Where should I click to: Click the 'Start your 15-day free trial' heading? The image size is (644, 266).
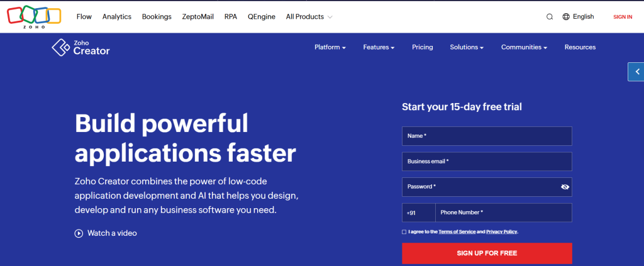[x=462, y=107]
